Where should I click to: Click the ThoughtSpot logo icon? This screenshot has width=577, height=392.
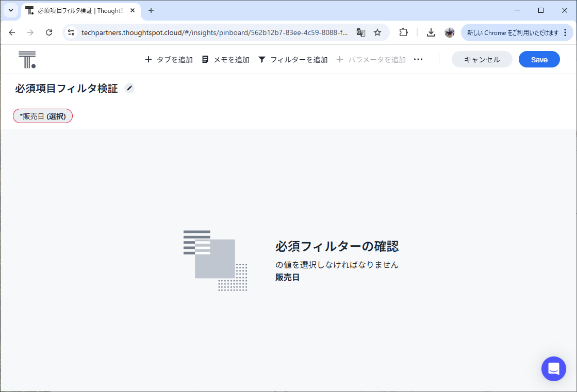pos(27,60)
